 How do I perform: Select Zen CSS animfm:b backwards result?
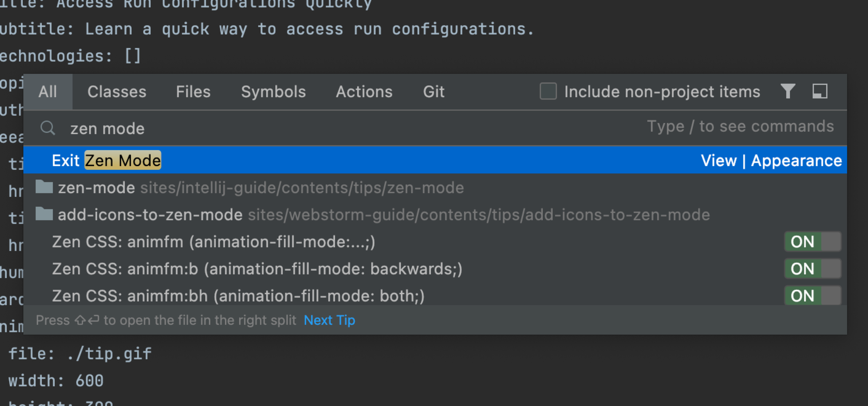click(435, 269)
